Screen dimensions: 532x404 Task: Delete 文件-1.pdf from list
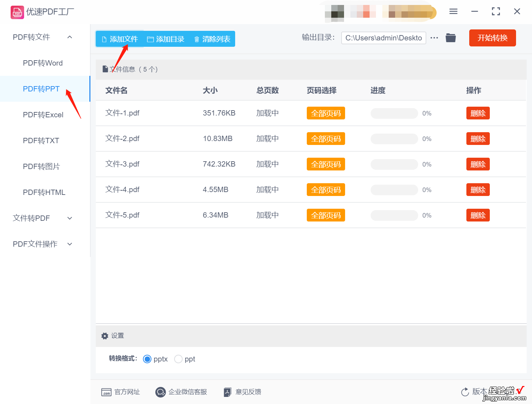click(x=478, y=113)
